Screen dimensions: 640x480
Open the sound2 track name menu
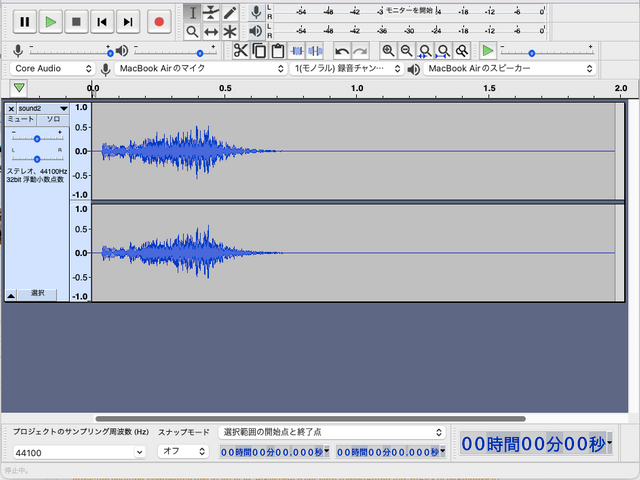(43, 109)
